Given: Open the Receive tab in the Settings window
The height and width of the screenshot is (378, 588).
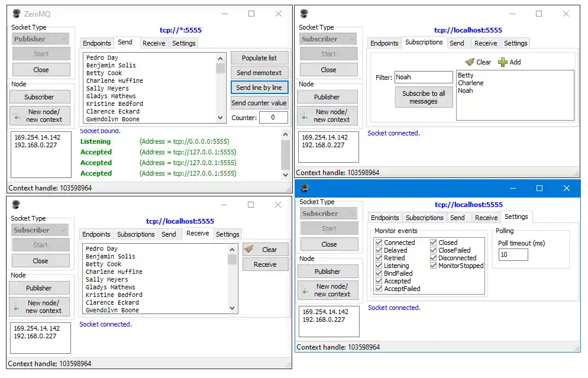Looking at the screenshot, I should click(486, 218).
